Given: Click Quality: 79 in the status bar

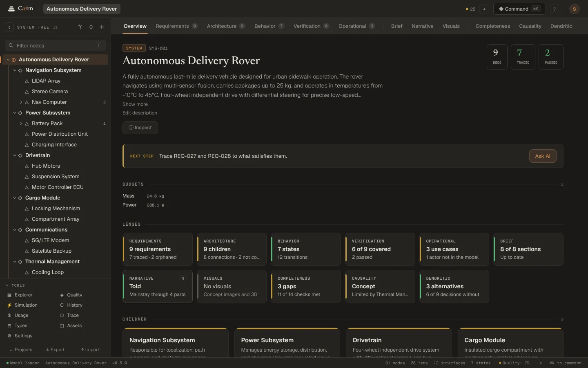Looking at the screenshot, I should (514, 363).
